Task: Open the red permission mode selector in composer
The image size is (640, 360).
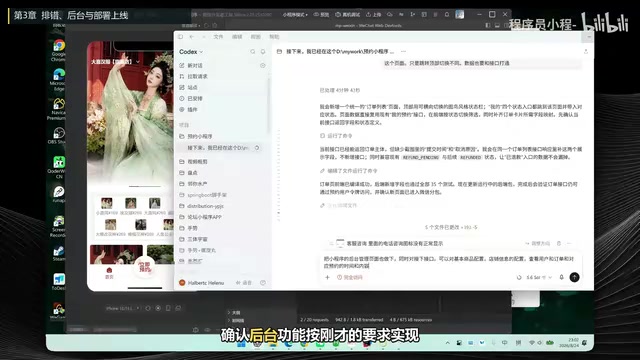Action: tap(350, 278)
